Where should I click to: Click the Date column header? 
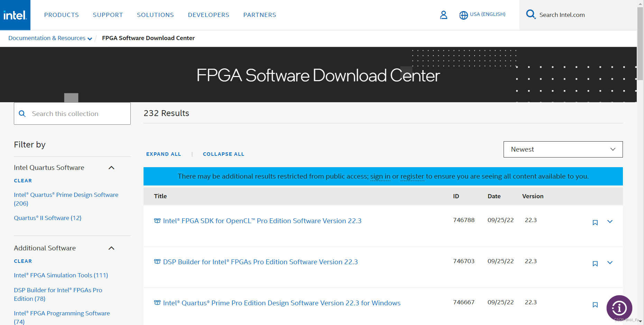(494, 196)
